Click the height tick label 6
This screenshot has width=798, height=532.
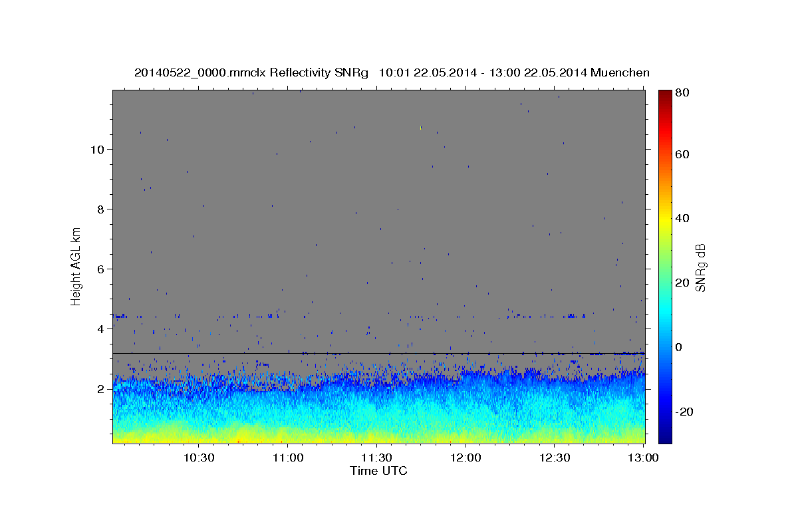point(101,269)
